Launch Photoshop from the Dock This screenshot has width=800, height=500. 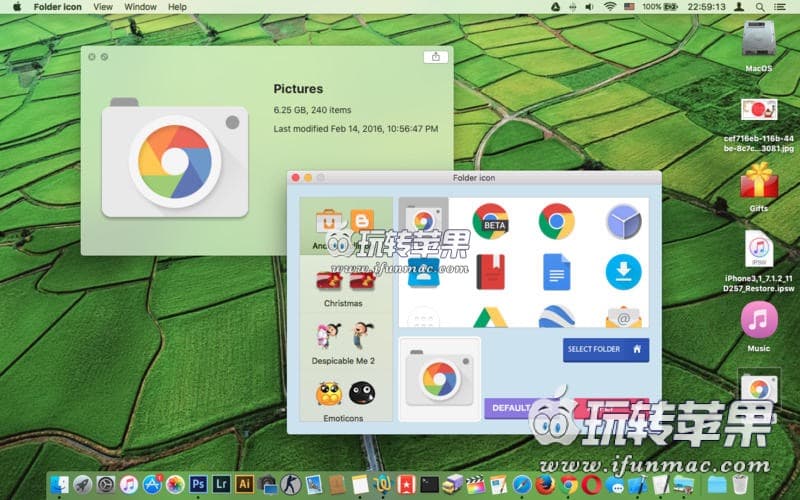[198, 484]
